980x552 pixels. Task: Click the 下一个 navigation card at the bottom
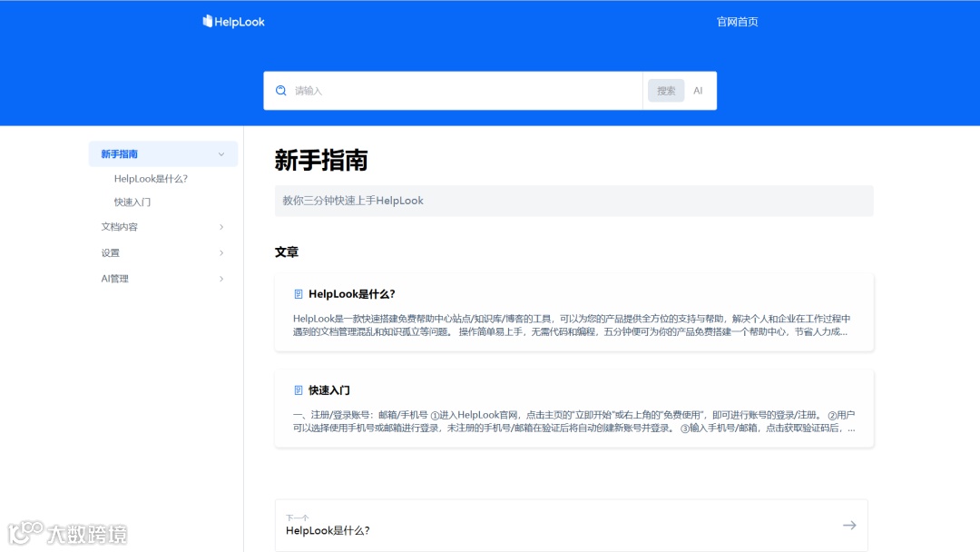[x=573, y=525]
